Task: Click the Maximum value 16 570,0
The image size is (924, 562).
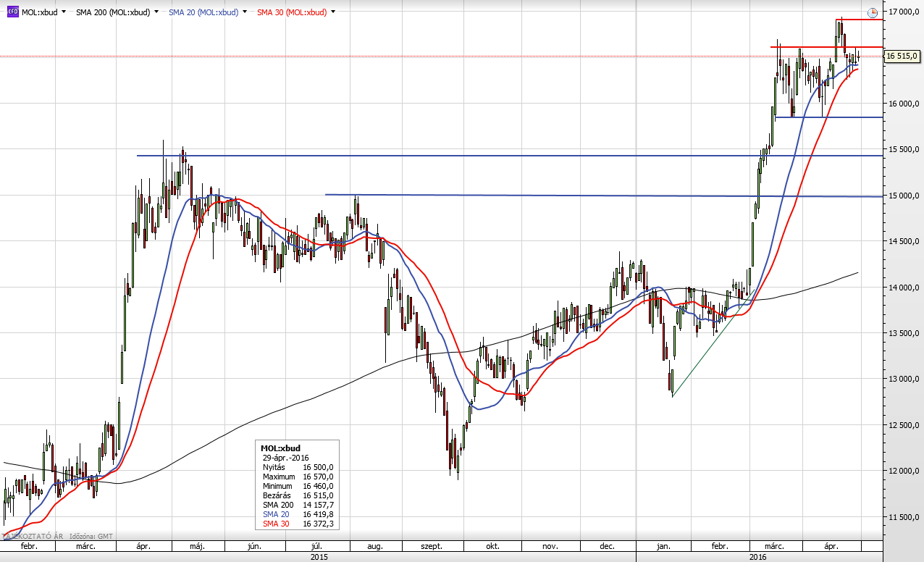Action: (x=318, y=477)
